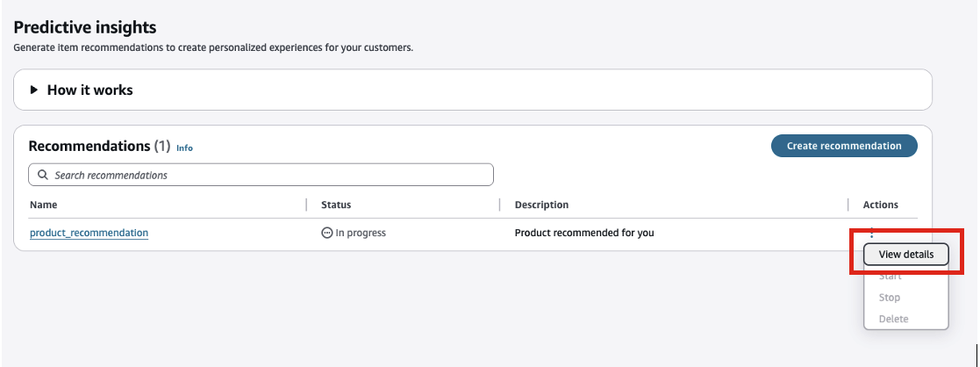Click the divider between Status and Description
980x367 pixels.
tap(500, 205)
